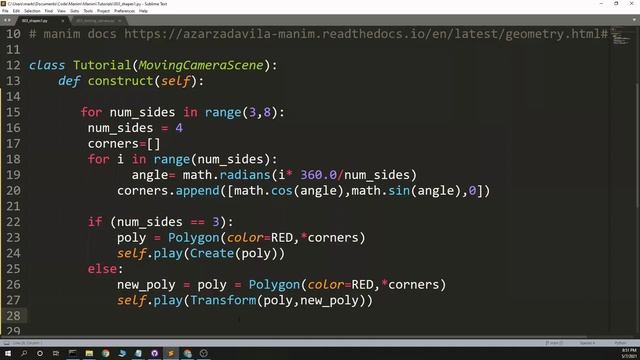
Task: Click line number 15 in gutter
Action: pyautogui.click(x=13, y=112)
